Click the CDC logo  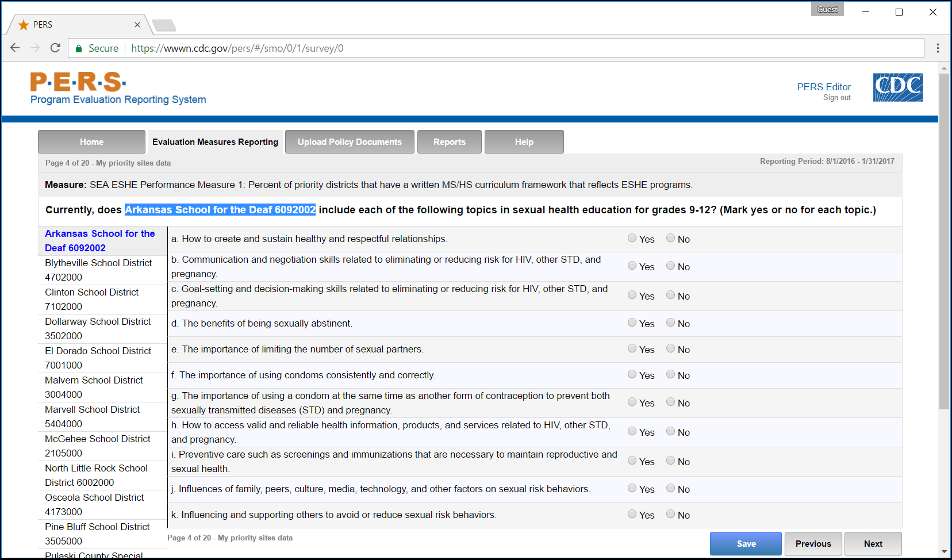point(897,87)
